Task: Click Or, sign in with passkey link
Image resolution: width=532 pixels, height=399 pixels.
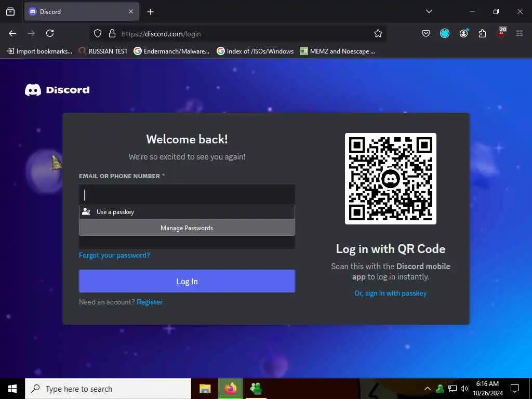Action: click(x=391, y=293)
